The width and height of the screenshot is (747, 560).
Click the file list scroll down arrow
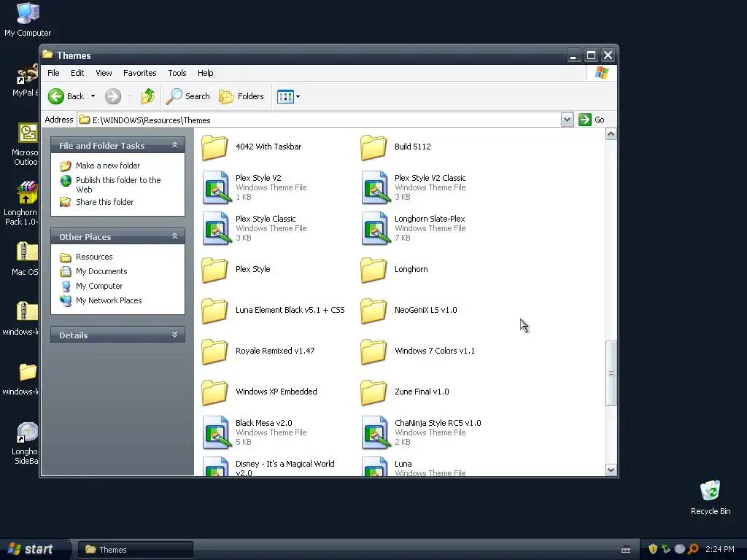click(x=611, y=470)
